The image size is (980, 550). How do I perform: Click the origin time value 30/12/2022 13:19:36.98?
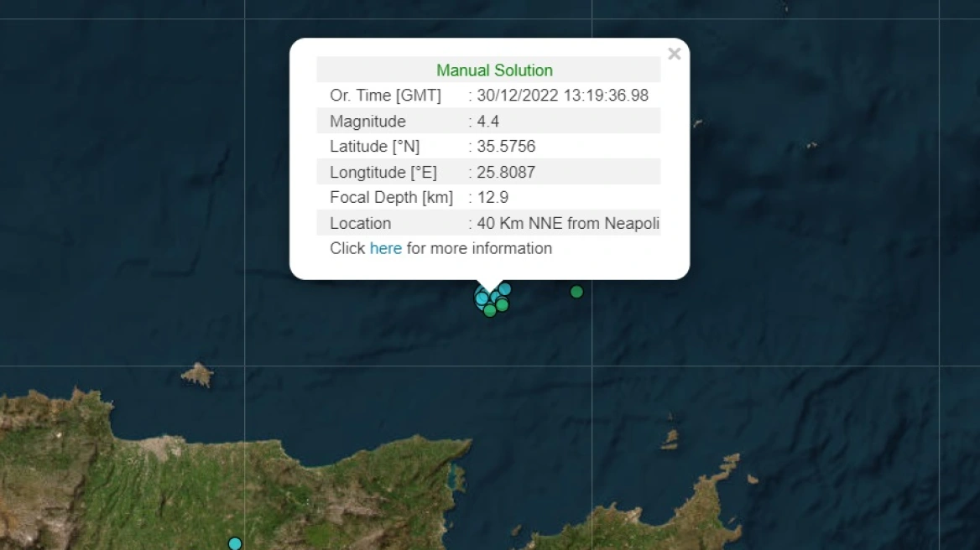point(562,96)
